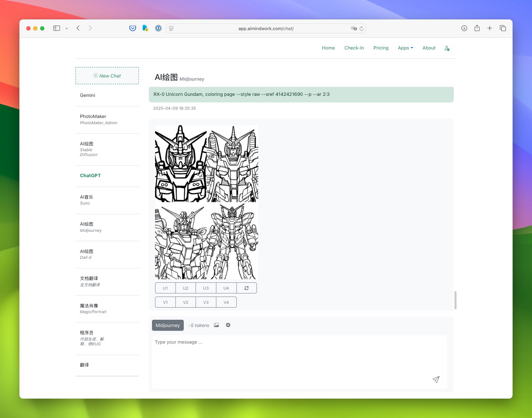Screen dimensions: 532x418
Task: Create variations with the V3 button
Action: (x=206, y=302)
